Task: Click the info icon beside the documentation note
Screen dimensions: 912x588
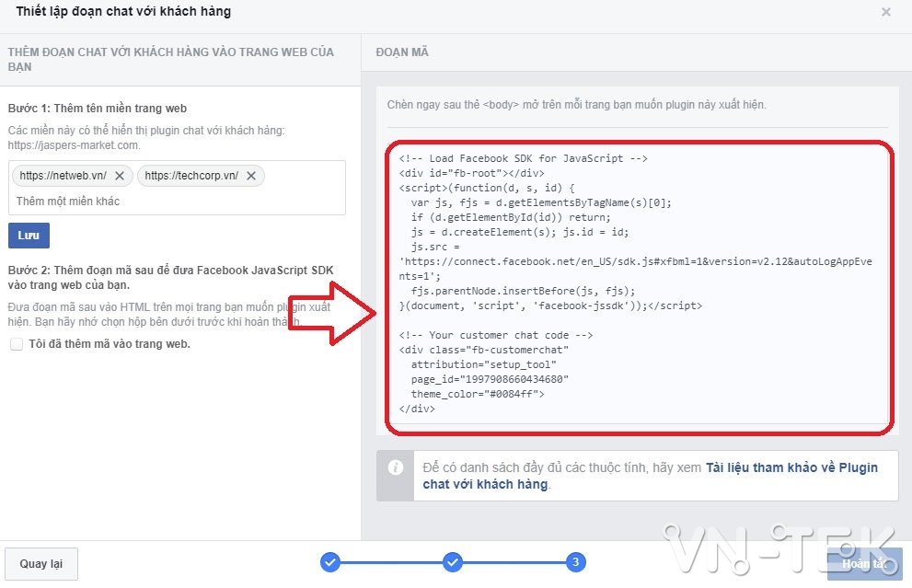Action: click(396, 467)
